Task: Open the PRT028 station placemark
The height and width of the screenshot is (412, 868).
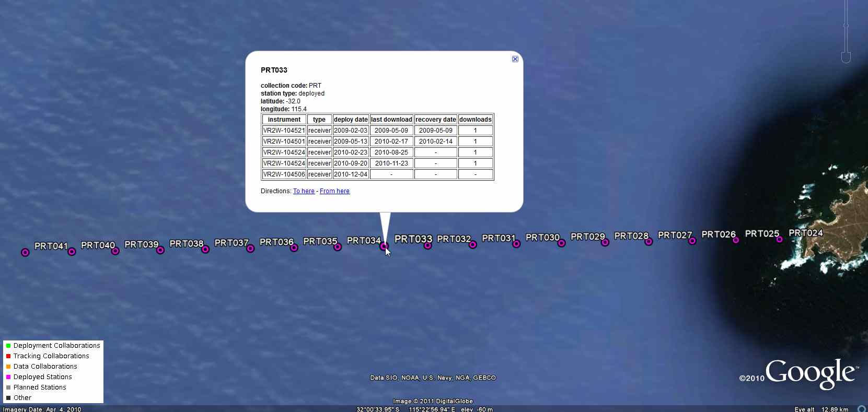Action: (605, 242)
